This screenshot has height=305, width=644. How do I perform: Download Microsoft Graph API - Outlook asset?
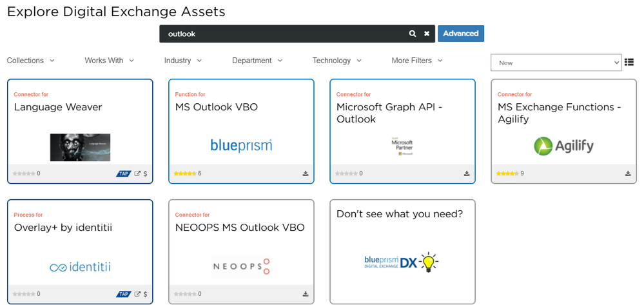coord(467,173)
